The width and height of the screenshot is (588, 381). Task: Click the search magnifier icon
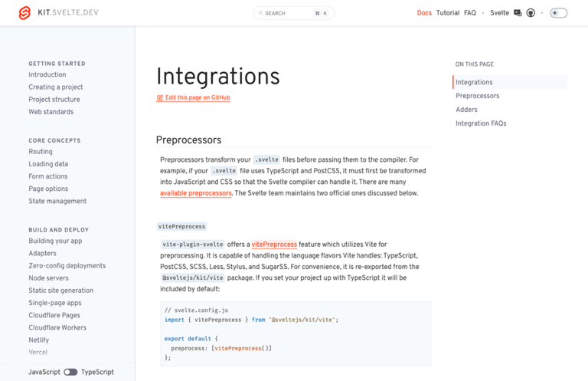[260, 13]
